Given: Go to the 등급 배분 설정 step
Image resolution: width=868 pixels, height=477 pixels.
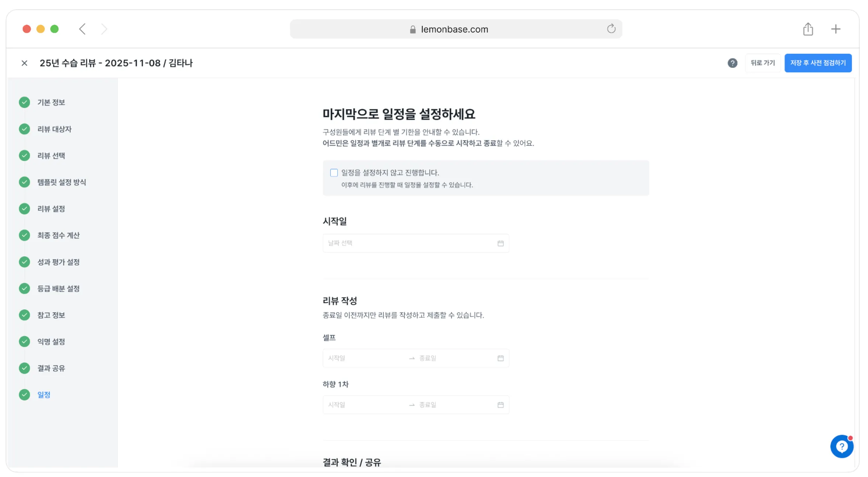Looking at the screenshot, I should point(58,289).
